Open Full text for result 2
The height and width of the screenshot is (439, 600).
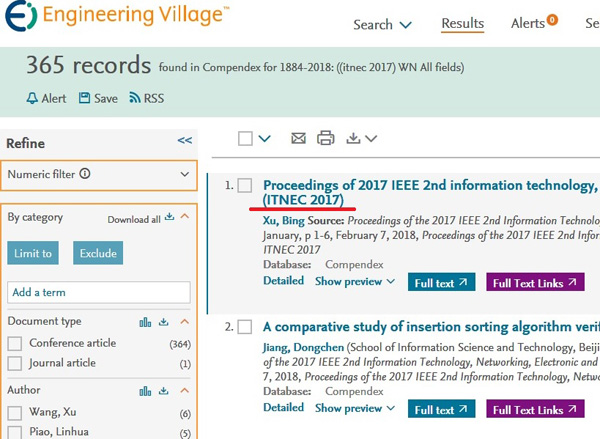pyautogui.click(x=441, y=410)
